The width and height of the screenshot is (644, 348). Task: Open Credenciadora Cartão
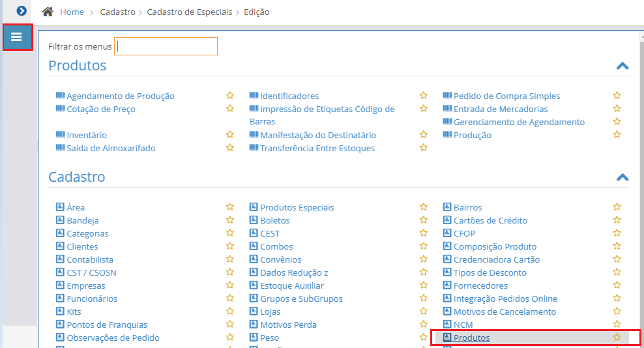pyautogui.click(x=497, y=259)
